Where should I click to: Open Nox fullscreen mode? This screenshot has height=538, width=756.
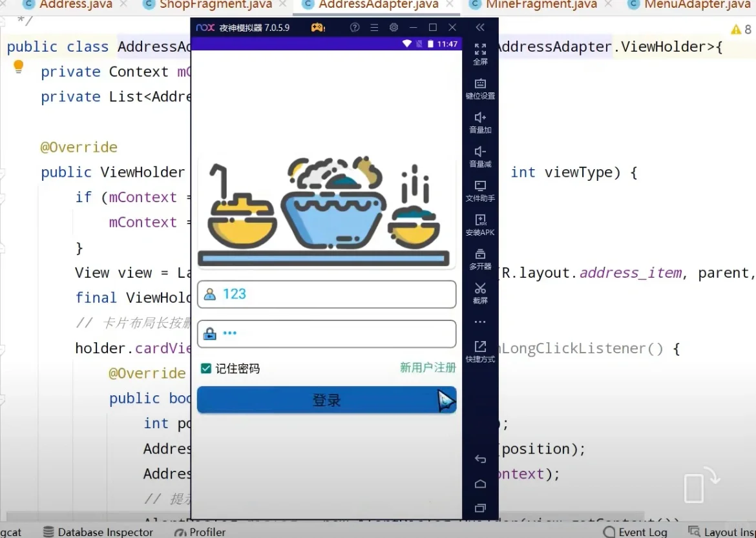(x=480, y=54)
